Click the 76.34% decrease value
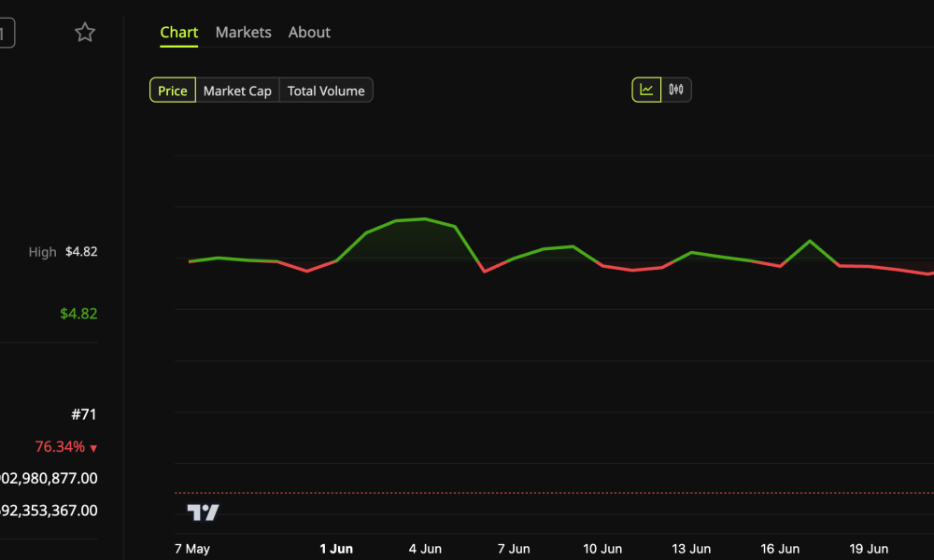Viewport: 934px width, 560px height. click(65, 447)
